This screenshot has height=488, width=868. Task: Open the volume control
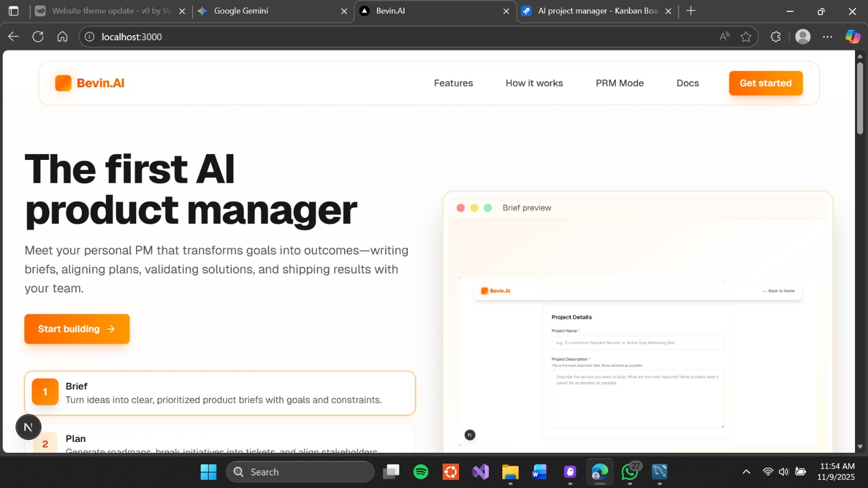(x=783, y=472)
